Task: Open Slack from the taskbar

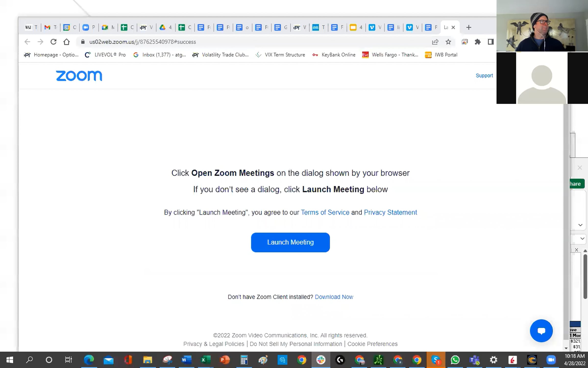Action: point(321,360)
